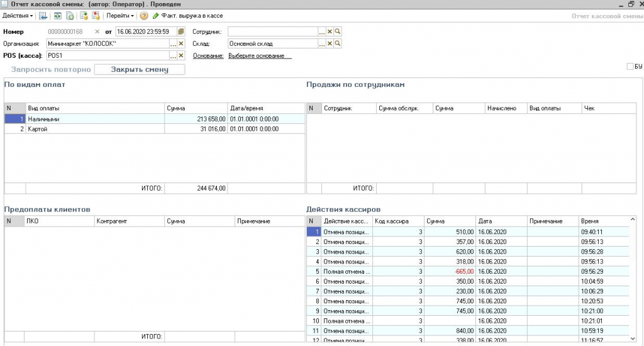The height and width of the screenshot is (346, 644).
Task: Clear the Организация field
Action: pyautogui.click(x=181, y=43)
